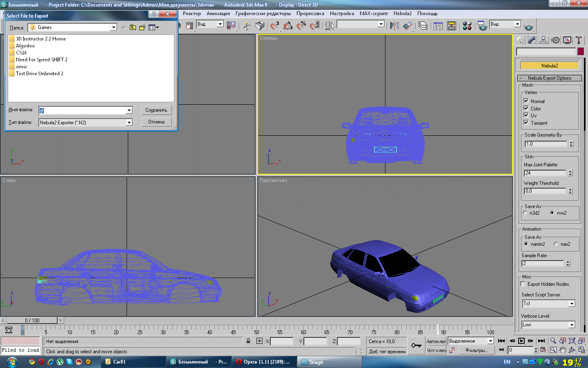The image size is (588, 368).
Task: Toggle Keyboard Shortcut Override cube icon
Action: point(260,26)
